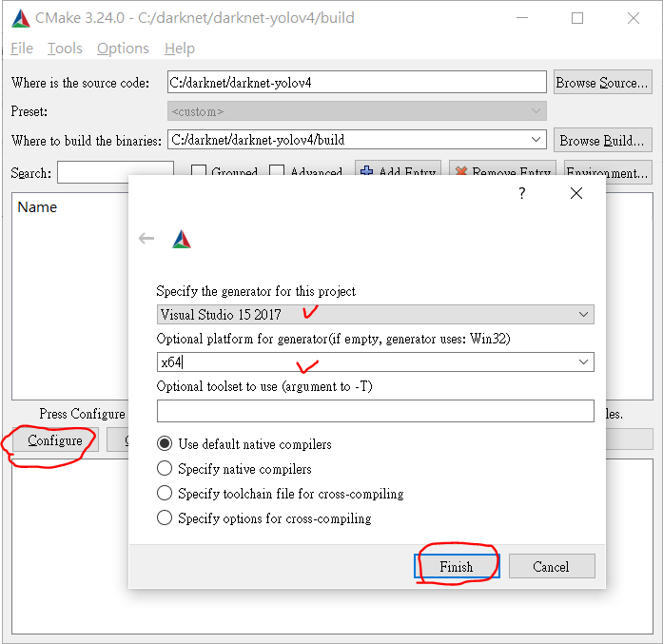Click the Name column header

pos(37,207)
